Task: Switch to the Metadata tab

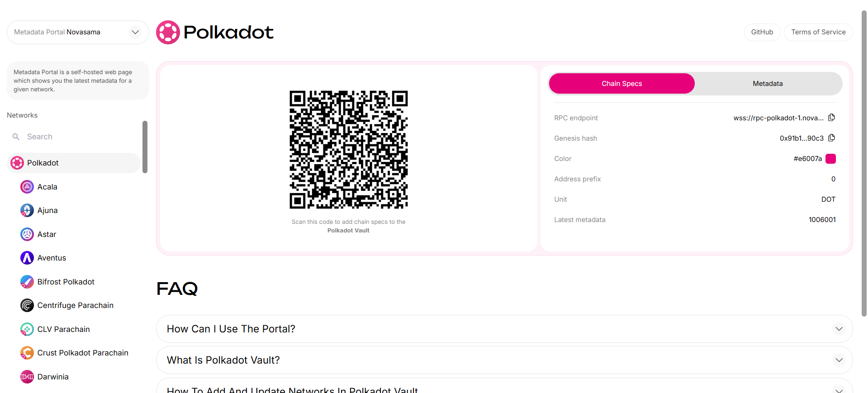Action: pos(768,84)
